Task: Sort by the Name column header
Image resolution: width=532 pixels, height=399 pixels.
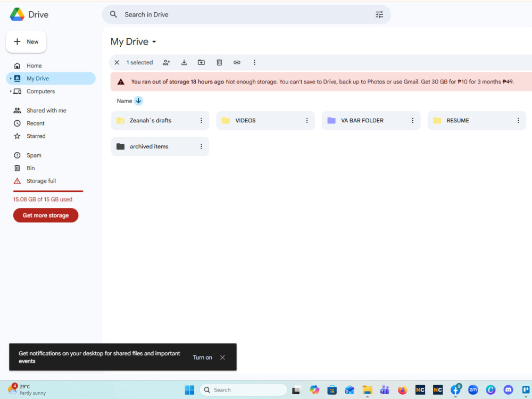Action: click(124, 101)
